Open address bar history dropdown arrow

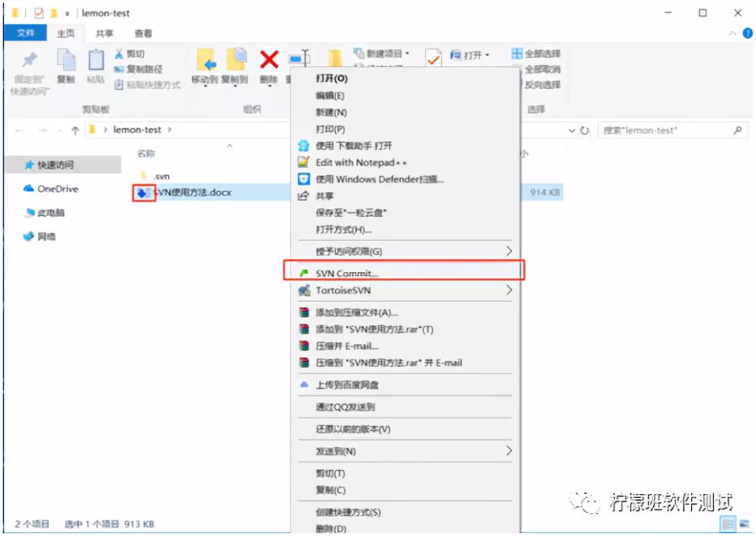571,130
